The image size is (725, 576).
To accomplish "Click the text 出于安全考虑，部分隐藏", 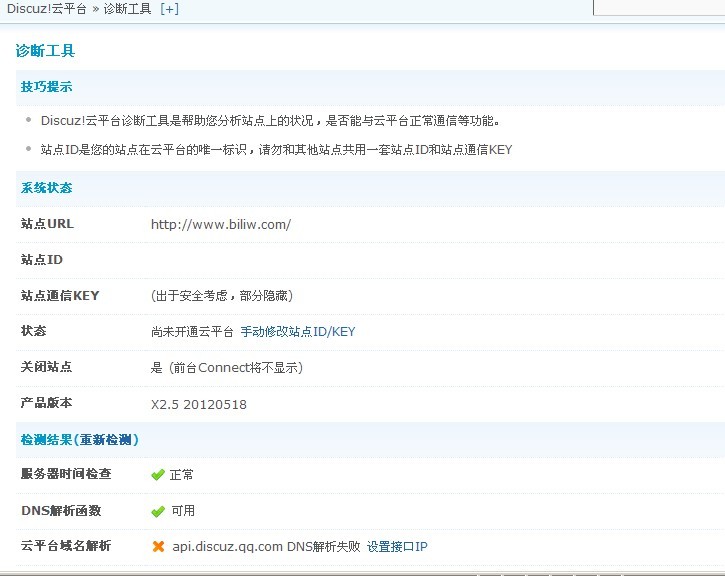I will tap(222, 296).
